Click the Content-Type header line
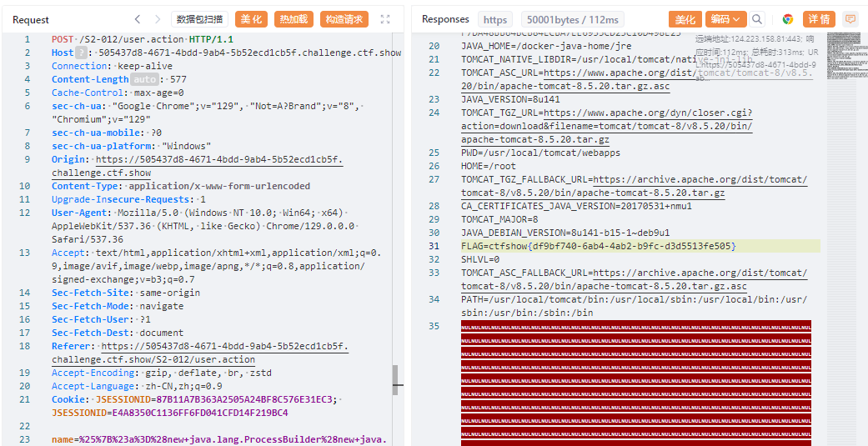868x446 pixels. pyautogui.click(x=181, y=186)
